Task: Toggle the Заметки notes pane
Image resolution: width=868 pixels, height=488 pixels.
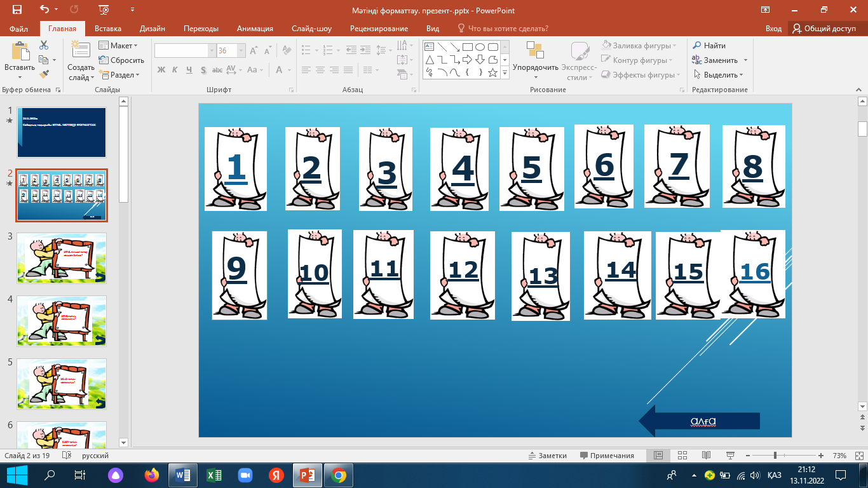Action: coord(547,456)
